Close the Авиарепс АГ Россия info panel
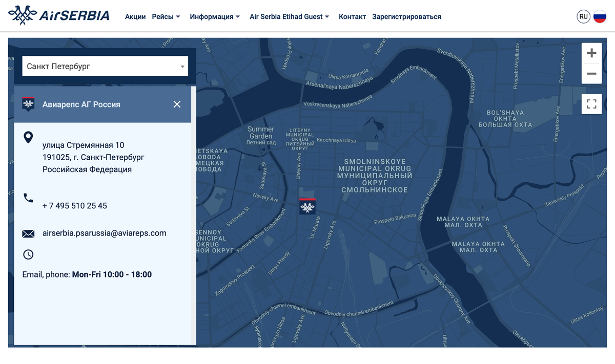The height and width of the screenshot is (364, 615). pyautogui.click(x=177, y=104)
